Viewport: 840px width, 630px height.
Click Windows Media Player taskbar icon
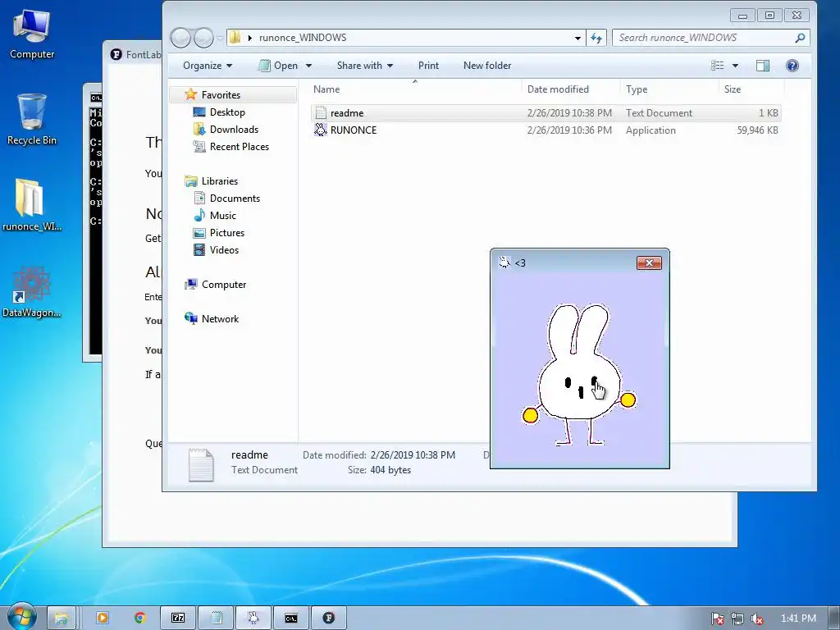(x=102, y=619)
